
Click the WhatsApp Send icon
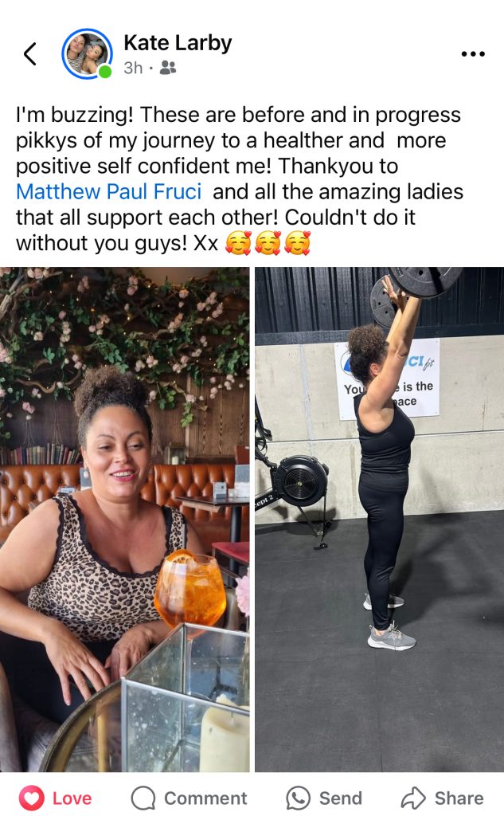pos(298,798)
